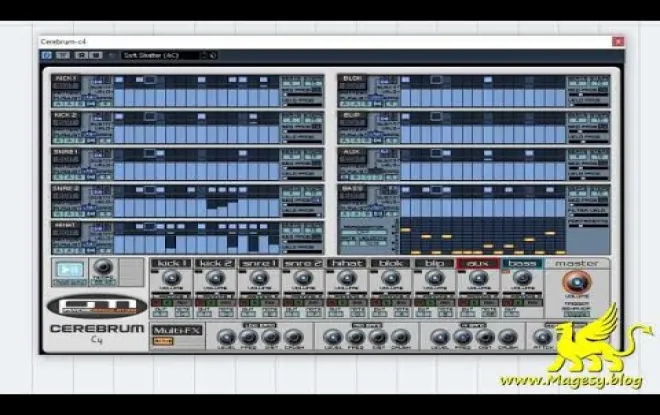Click the orange button under Multi-FX

(162, 341)
